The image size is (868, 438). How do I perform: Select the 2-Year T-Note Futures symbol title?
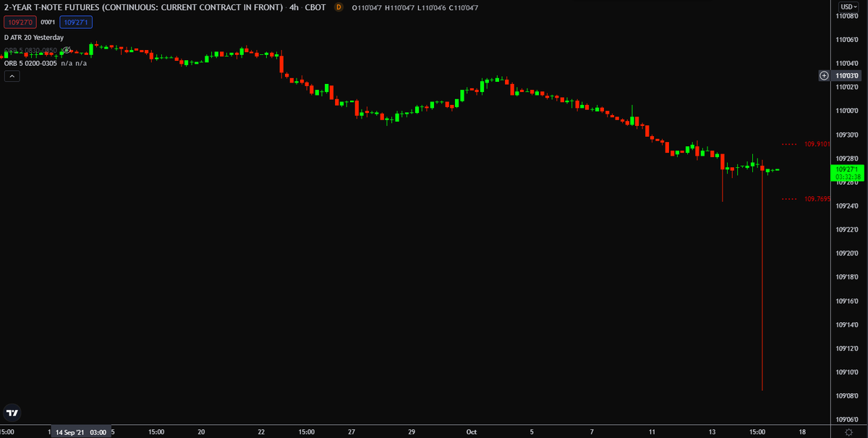[143, 7]
